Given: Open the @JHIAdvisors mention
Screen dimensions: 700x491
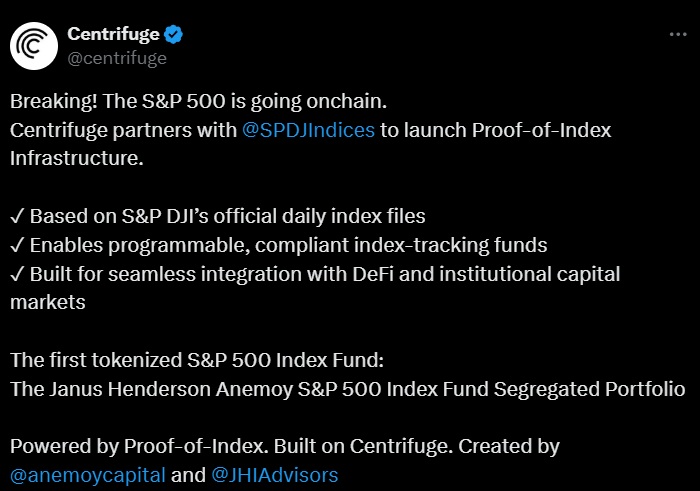Looking at the screenshot, I should point(275,475).
